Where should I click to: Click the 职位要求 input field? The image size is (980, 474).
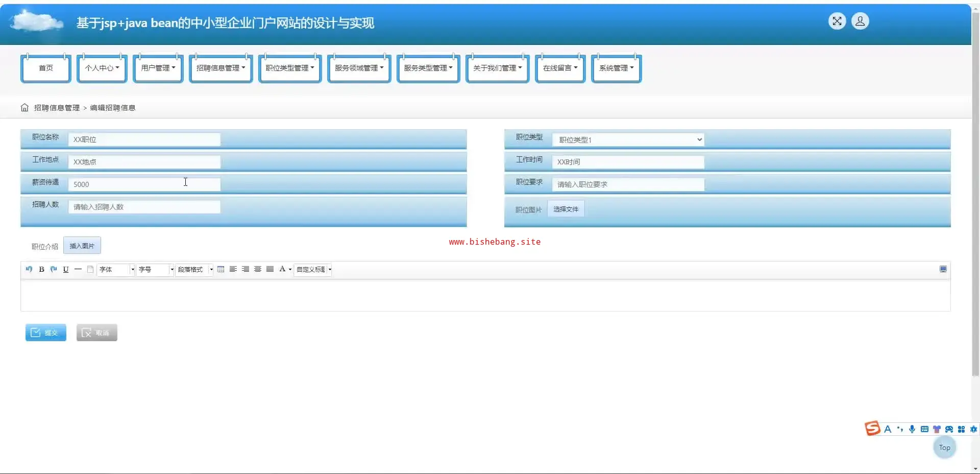click(628, 184)
